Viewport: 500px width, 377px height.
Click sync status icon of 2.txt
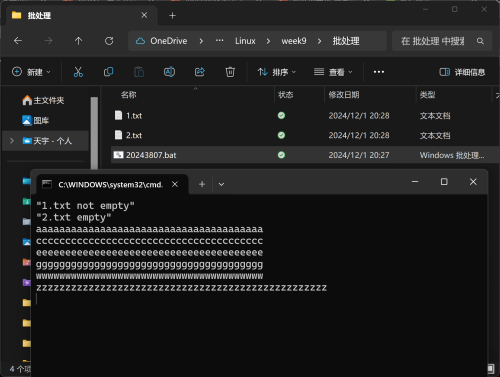(281, 135)
